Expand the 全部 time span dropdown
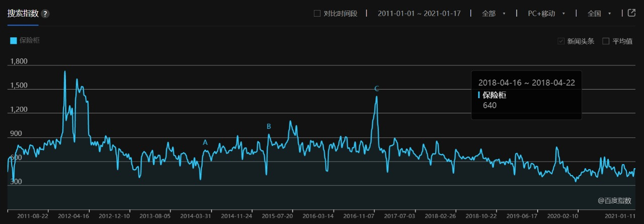This screenshot has height=224, width=644. [x=493, y=14]
